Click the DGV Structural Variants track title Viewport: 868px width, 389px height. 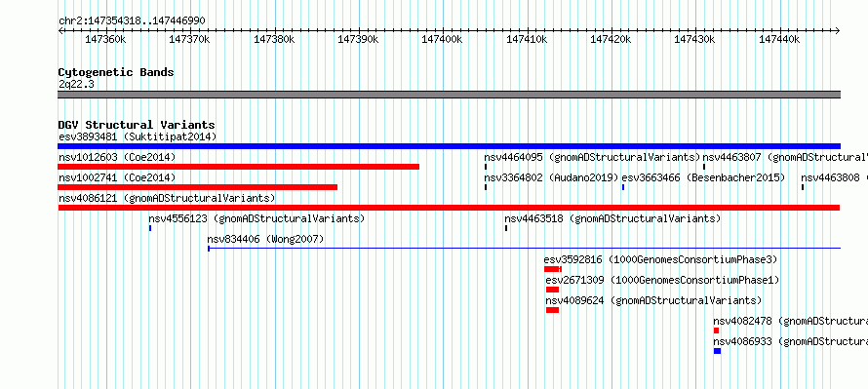137,125
